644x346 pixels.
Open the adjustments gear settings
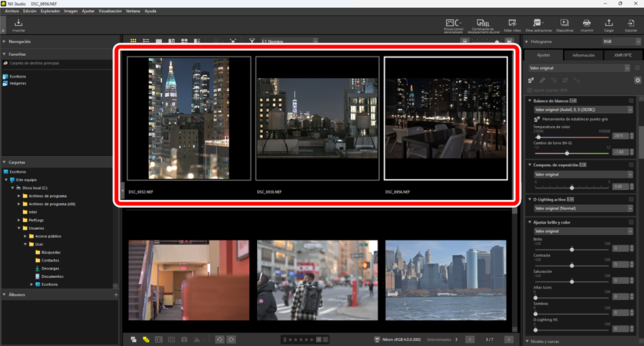638,80
